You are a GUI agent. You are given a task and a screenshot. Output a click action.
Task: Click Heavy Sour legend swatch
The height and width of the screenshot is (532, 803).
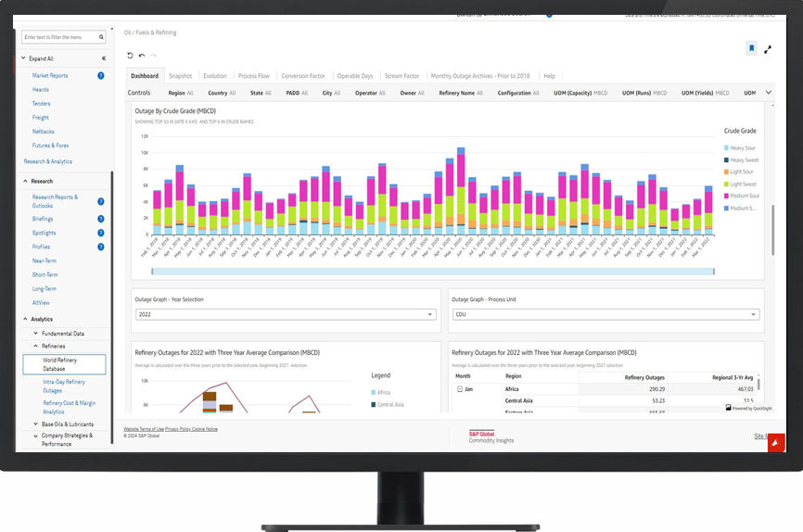(x=726, y=148)
